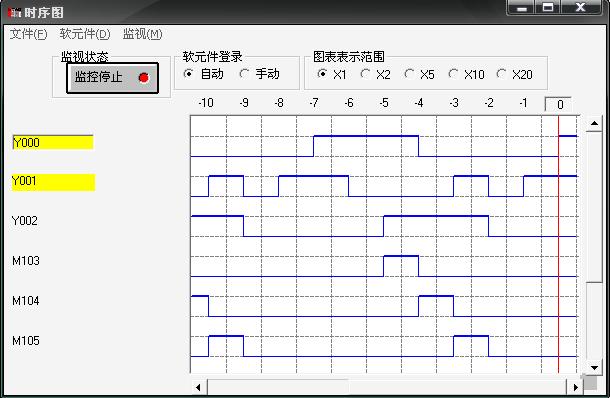
Task: Click the timing chart title bar icon
Action: (x=14, y=12)
